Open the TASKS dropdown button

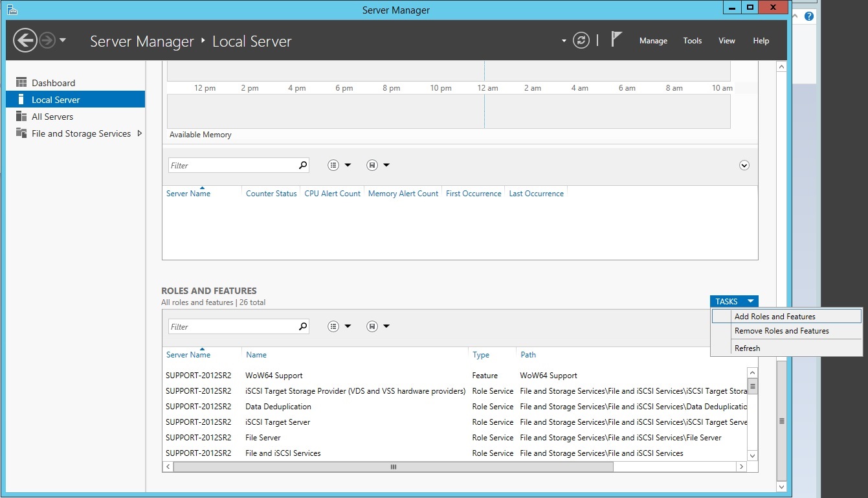pos(733,301)
